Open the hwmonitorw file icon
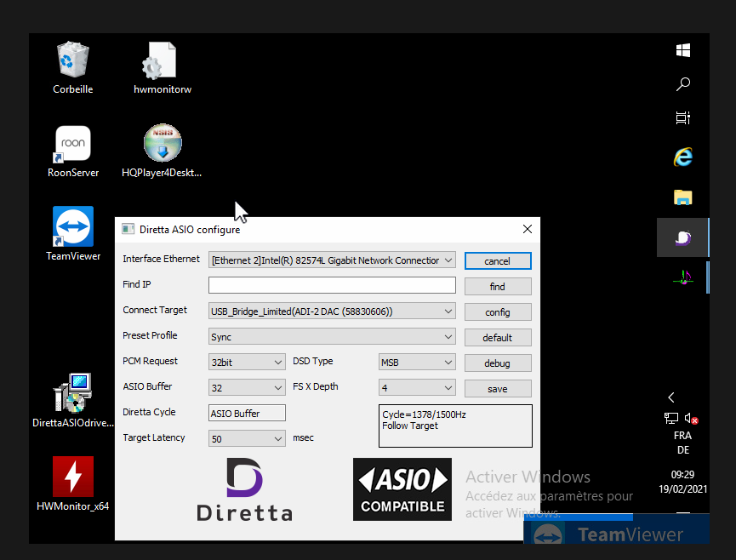Screen dimensions: 736x560 coord(162,63)
